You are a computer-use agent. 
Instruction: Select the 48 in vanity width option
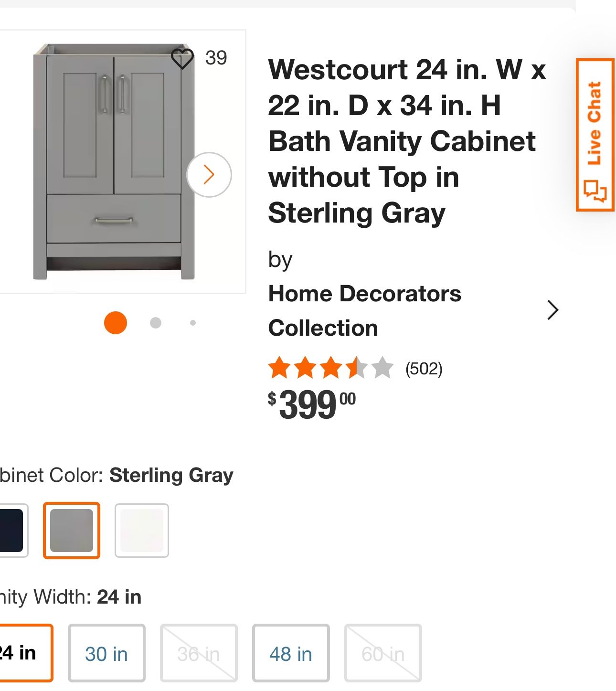pyautogui.click(x=290, y=653)
